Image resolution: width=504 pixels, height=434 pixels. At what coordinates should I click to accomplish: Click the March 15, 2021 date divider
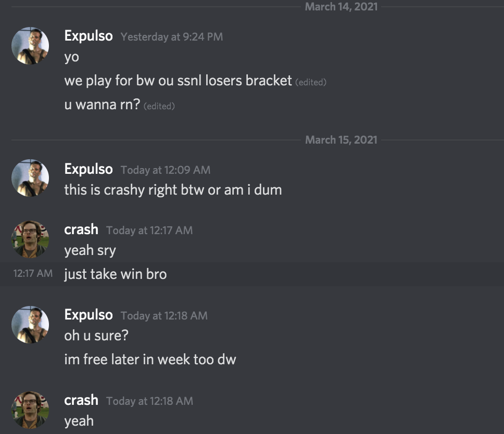tap(341, 140)
